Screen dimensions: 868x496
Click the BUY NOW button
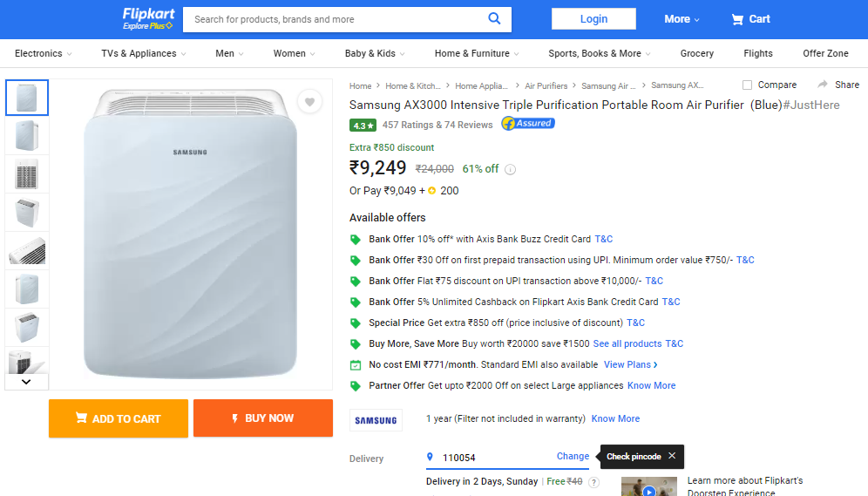pyautogui.click(x=263, y=418)
